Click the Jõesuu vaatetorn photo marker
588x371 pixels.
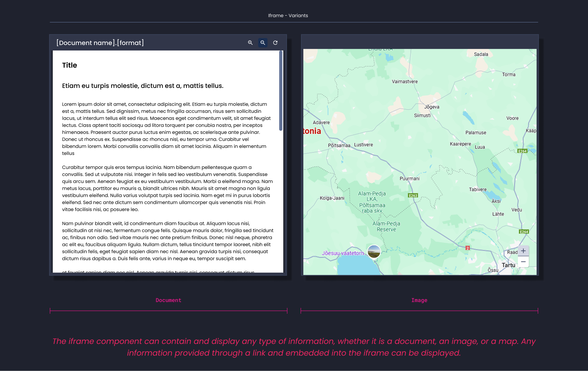click(x=374, y=251)
